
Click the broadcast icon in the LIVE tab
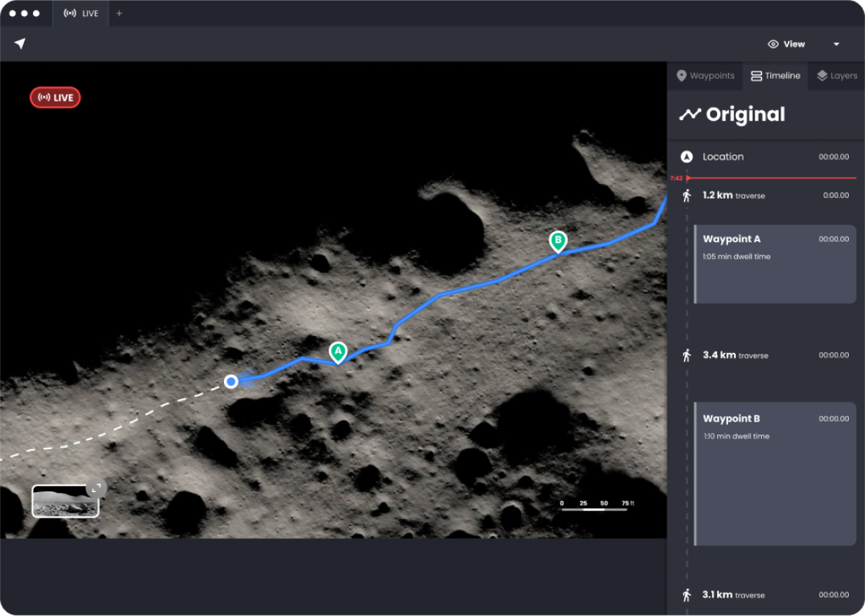(x=68, y=13)
